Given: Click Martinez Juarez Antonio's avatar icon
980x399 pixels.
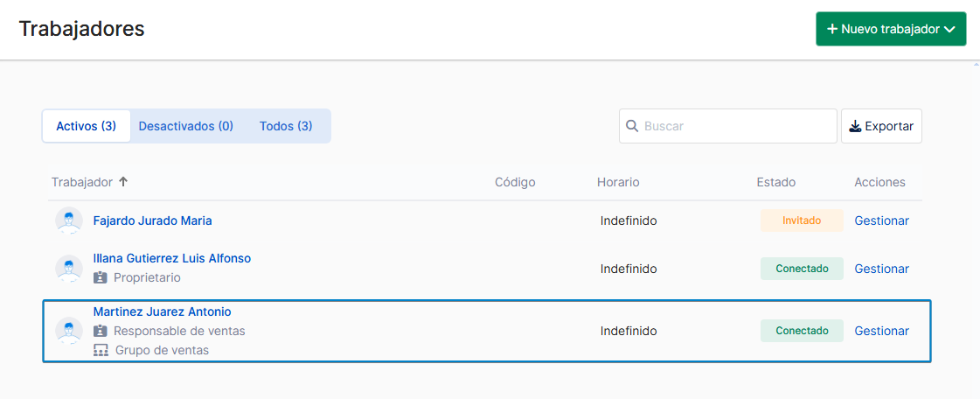Looking at the screenshot, I should [x=69, y=331].
